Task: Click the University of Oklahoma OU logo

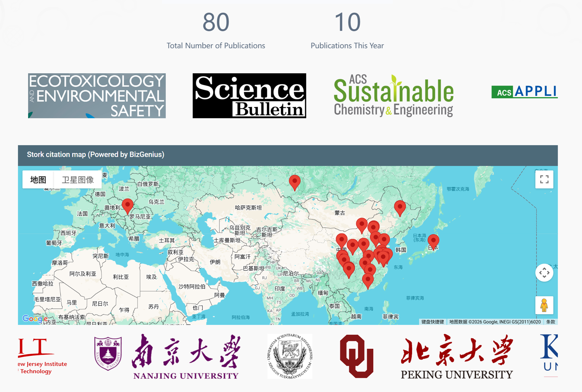Action: point(357,356)
